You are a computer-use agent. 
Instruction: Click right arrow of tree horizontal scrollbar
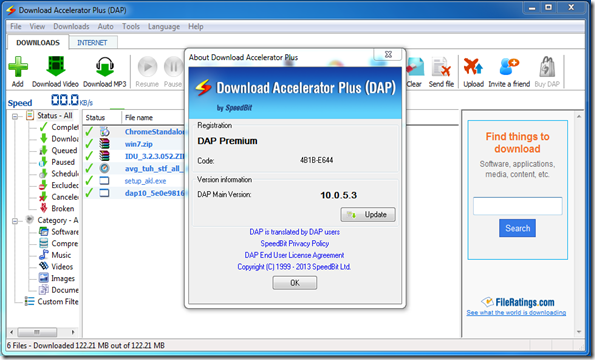[x=73, y=332]
